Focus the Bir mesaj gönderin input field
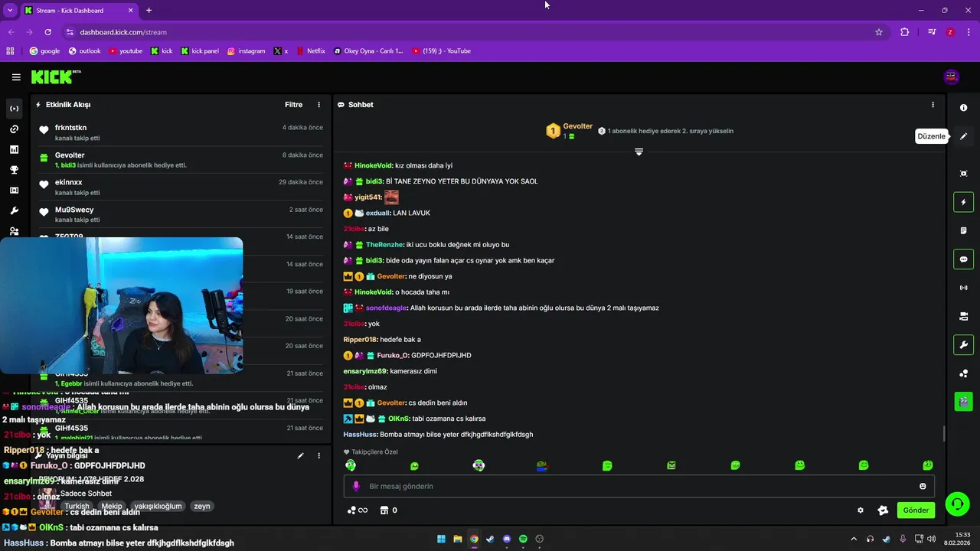The height and width of the screenshot is (551, 980). point(639,486)
